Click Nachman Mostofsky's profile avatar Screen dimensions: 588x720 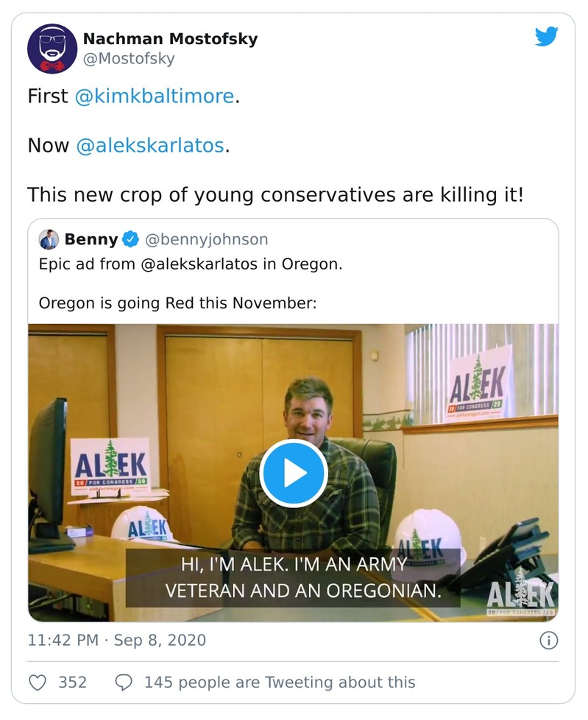click(x=52, y=49)
